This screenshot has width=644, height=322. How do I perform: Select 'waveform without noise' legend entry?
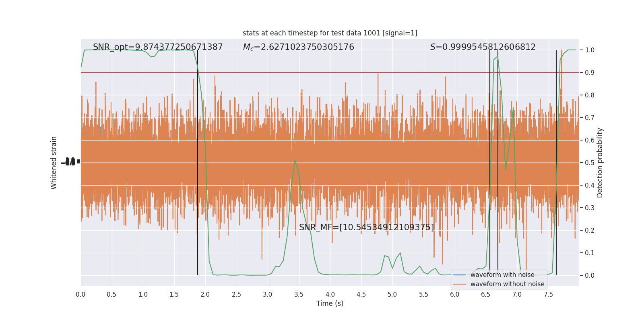pyautogui.click(x=507, y=284)
